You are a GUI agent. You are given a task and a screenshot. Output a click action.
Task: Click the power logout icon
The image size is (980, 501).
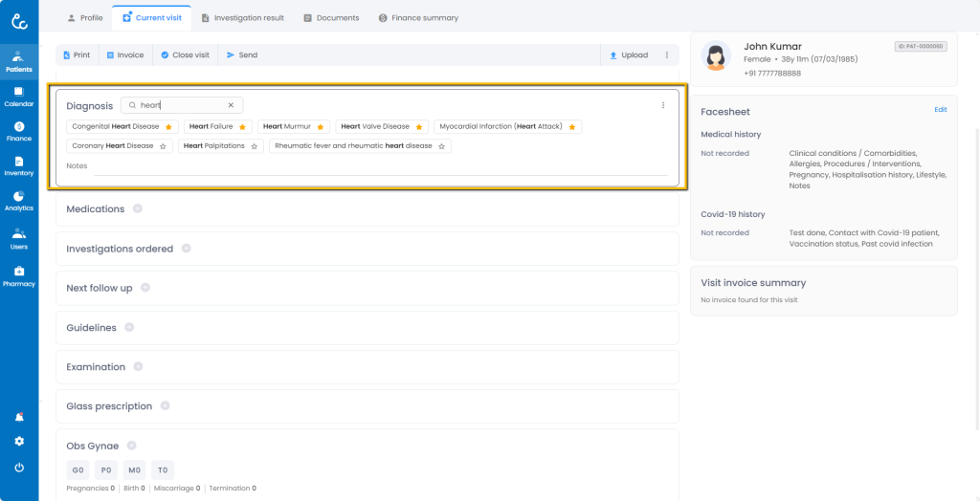click(x=19, y=468)
